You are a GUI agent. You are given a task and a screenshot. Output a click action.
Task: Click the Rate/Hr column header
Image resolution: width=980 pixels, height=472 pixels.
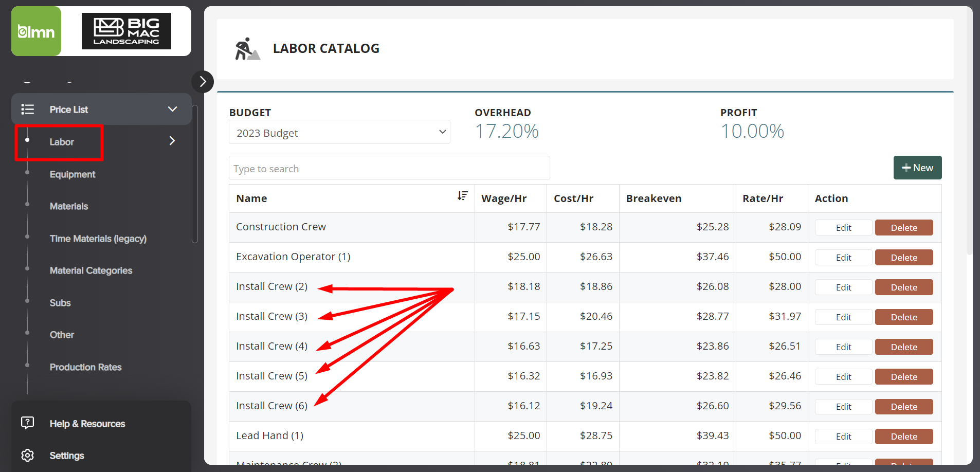[x=763, y=198]
